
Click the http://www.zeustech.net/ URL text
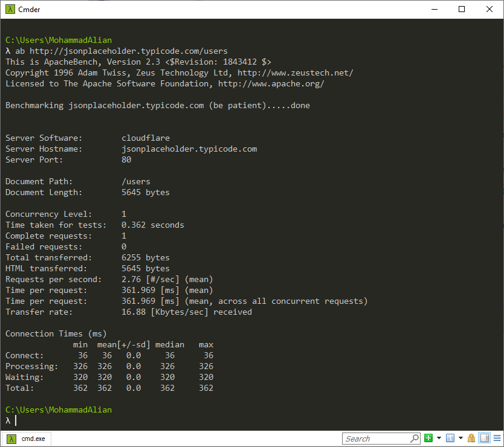pyautogui.click(x=295, y=73)
